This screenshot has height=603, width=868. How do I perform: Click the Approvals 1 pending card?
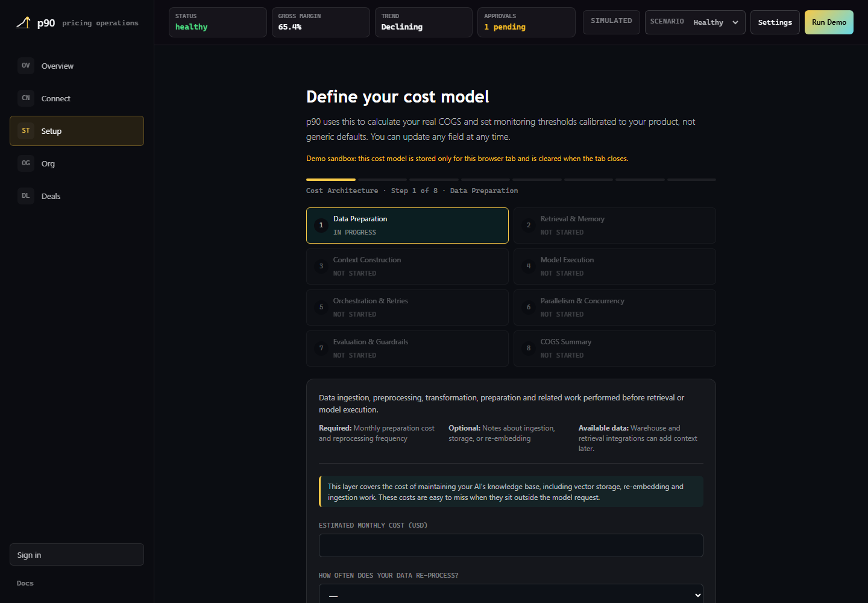point(526,22)
